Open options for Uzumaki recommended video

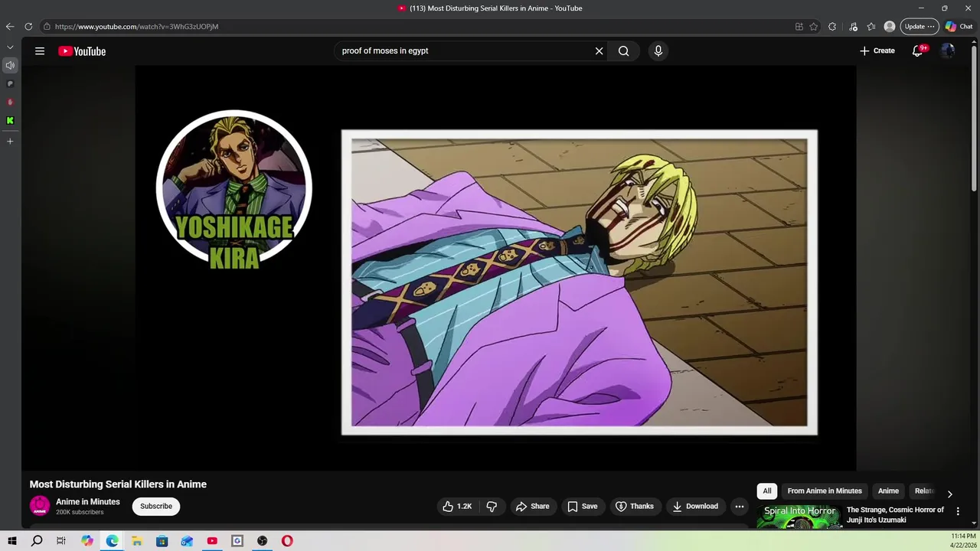[958, 511]
